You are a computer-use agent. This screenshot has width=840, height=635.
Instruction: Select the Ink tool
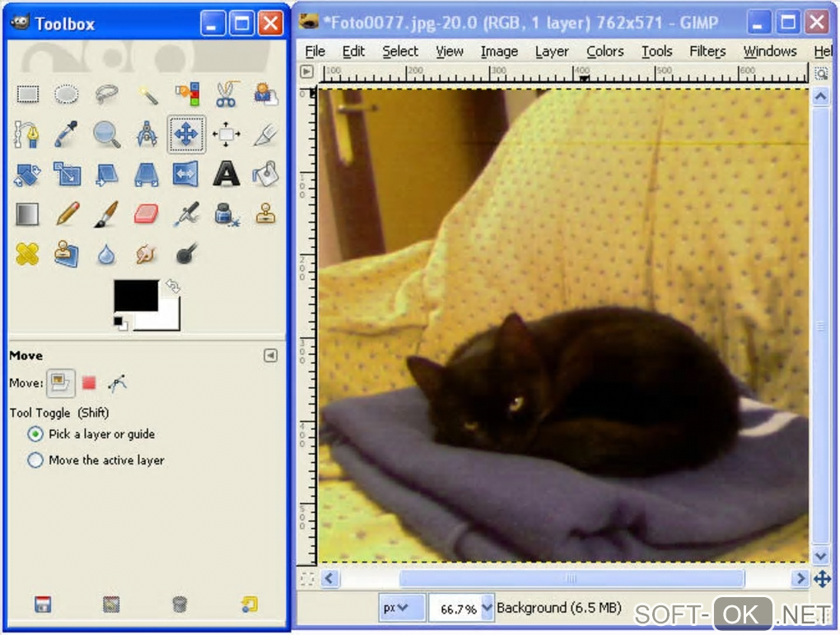226,214
